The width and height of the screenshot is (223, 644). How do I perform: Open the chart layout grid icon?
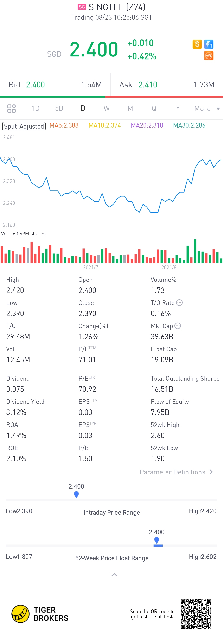(x=12, y=109)
